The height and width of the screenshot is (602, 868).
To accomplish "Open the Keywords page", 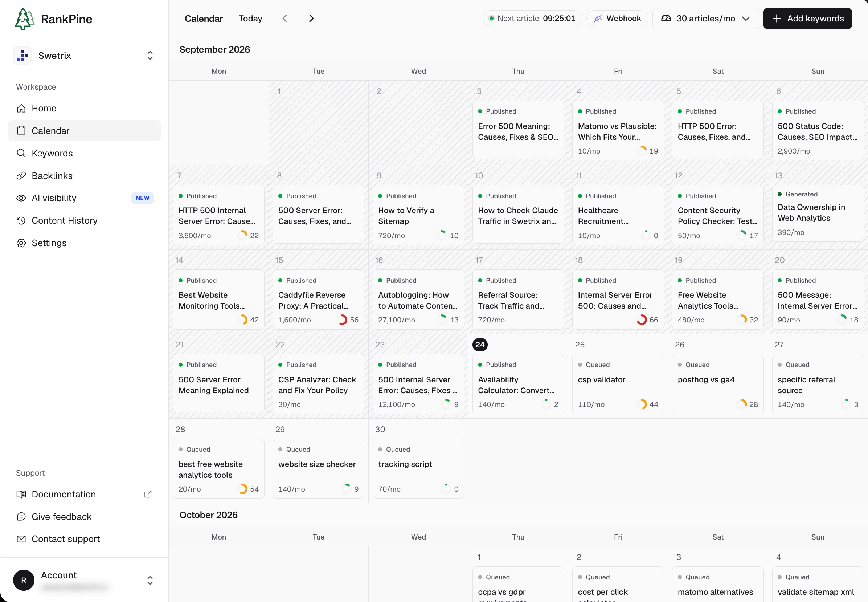I will tap(85, 153).
